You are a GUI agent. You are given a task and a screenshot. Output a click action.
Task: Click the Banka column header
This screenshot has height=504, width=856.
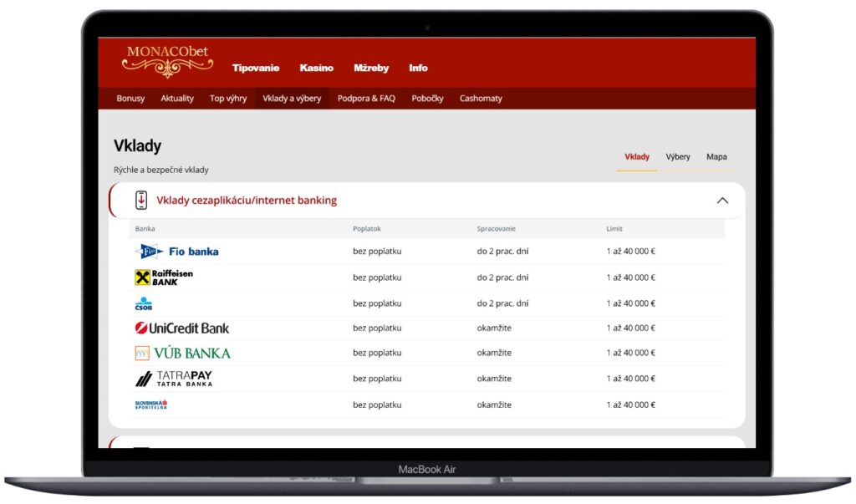click(145, 229)
